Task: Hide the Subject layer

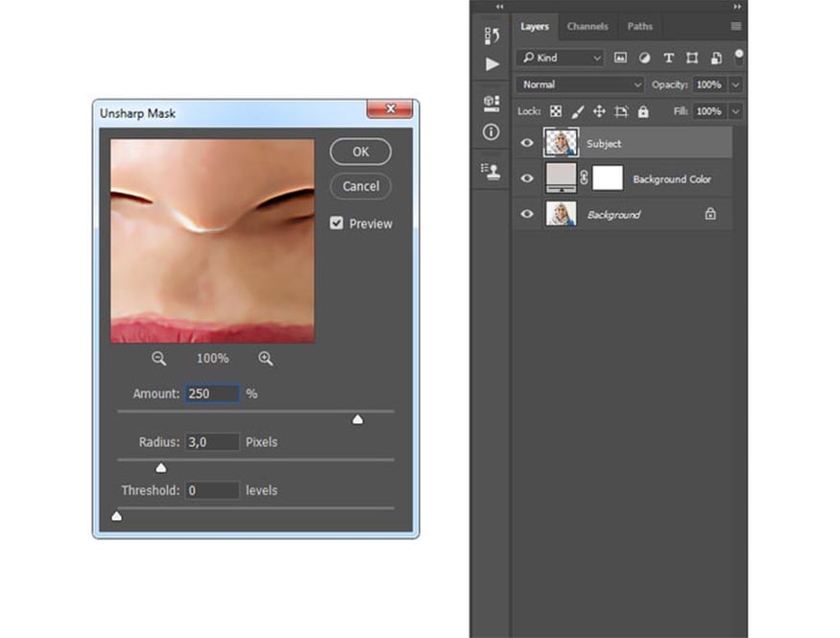Action: point(527,142)
